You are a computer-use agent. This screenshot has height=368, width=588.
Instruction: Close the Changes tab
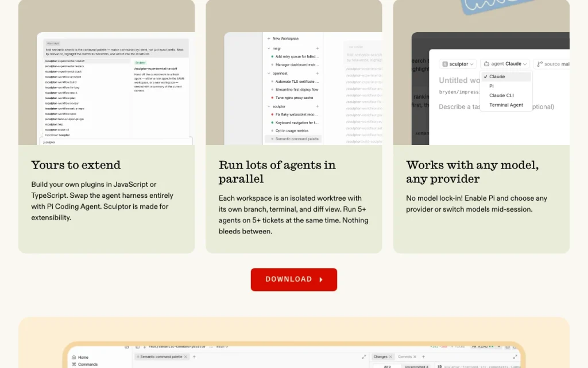pos(390,356)
